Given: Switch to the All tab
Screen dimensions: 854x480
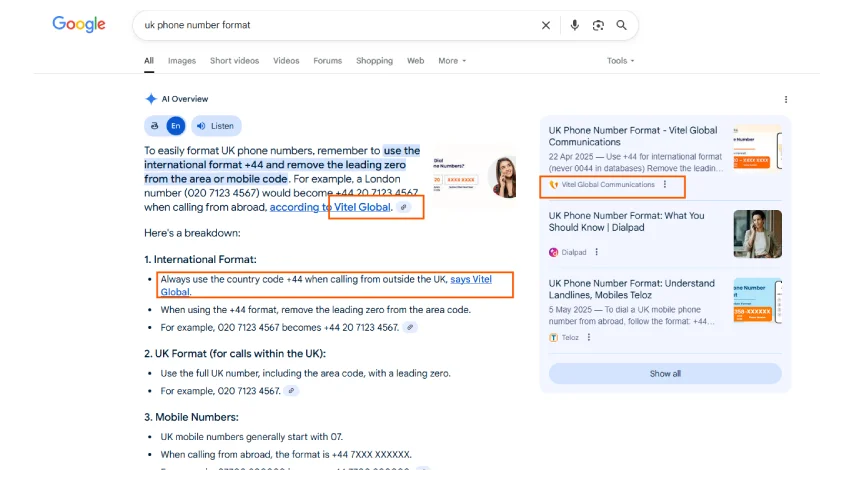Looking at the screenshot, I should (149, 60).
